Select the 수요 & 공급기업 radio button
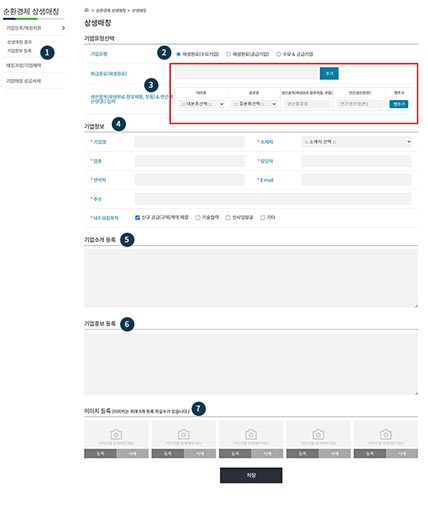This screenshot has height=520, width=428. (278, 54)
